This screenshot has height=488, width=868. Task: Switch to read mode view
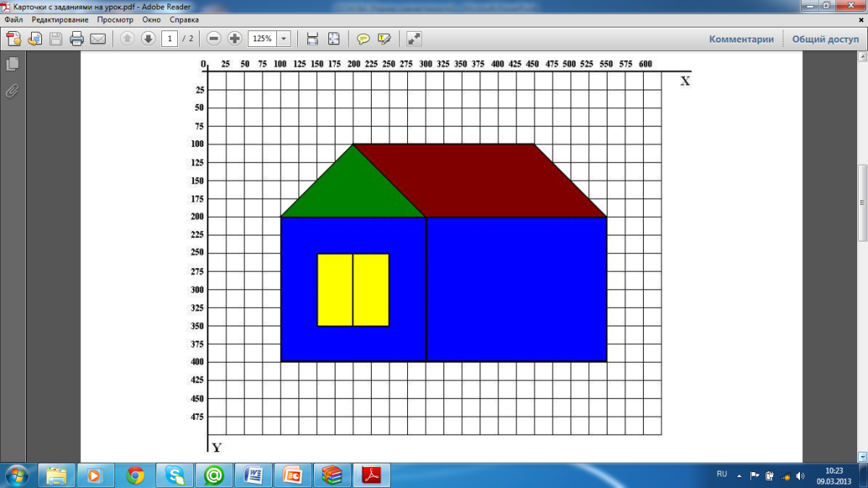(414, 39)
